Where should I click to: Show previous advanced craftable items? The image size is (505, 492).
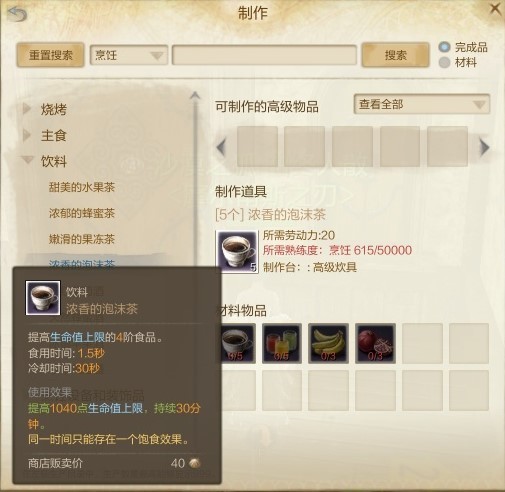coord(221,147)
